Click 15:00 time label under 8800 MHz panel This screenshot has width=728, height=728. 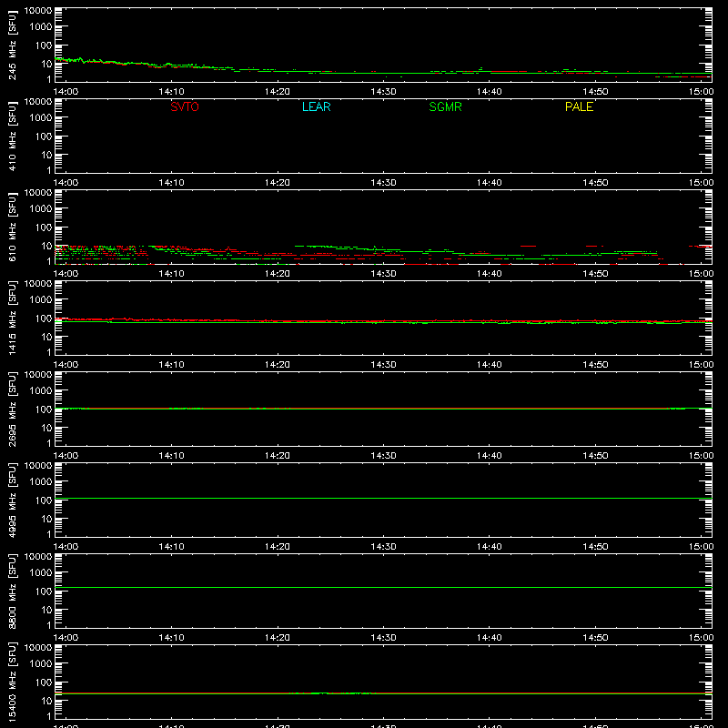point(701,638)
